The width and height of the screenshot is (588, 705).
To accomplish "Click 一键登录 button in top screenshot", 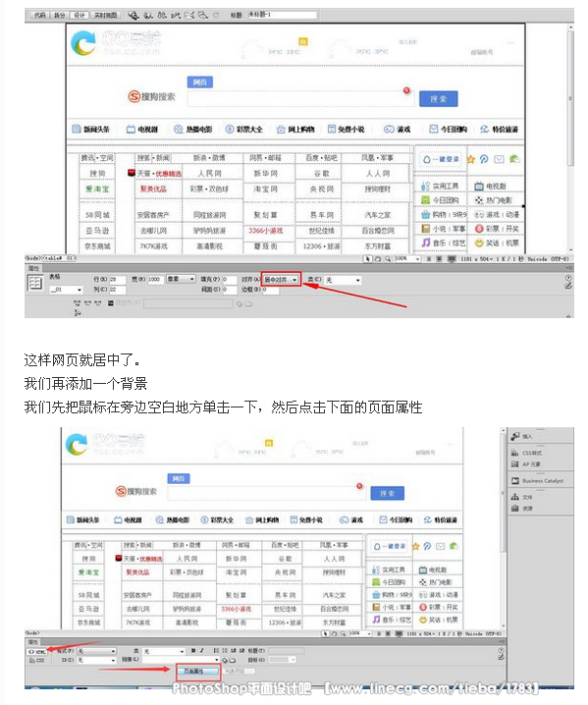I will (x=441, y=159).
